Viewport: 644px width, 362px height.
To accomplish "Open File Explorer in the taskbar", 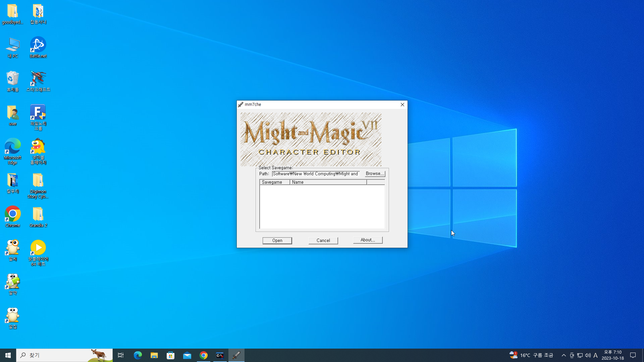I will click(154, 355).
